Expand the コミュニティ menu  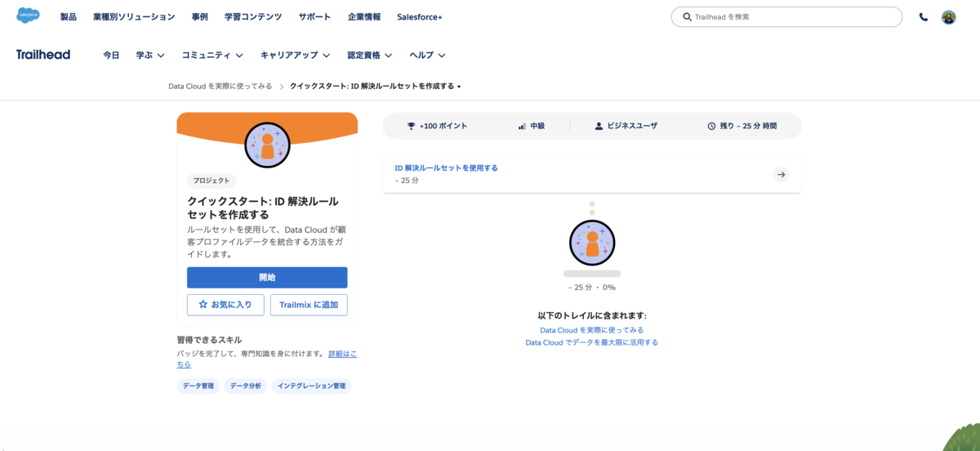[x=212, y=56]
